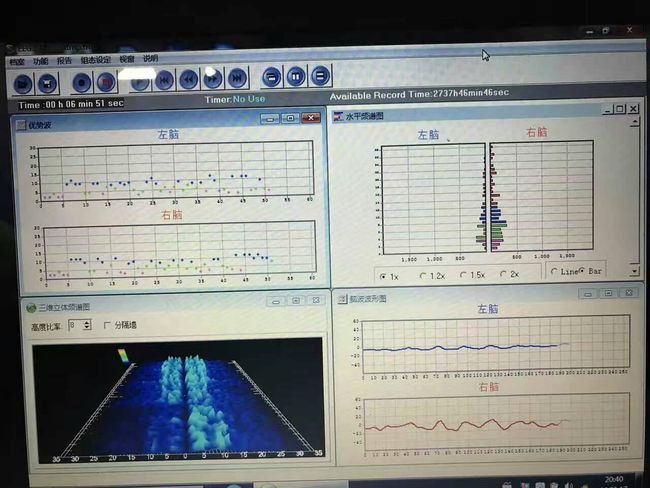
Task: Maximize the 三维立体频谱图 window
Action: click(x=296, y=300)
